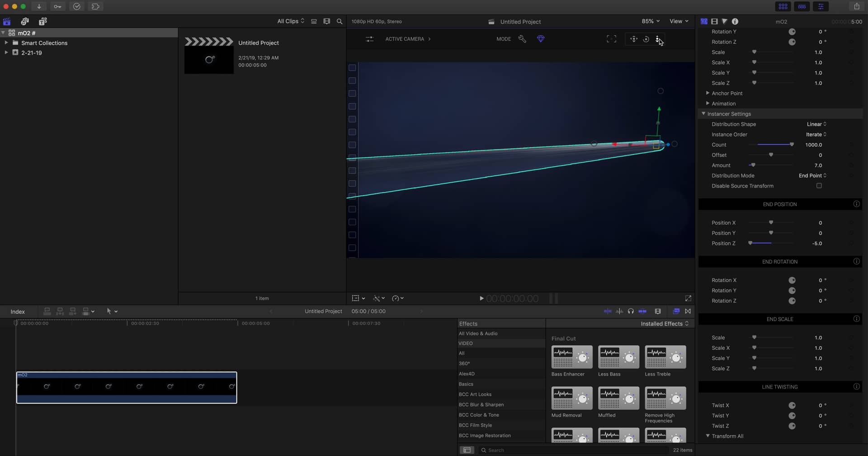Select the 3D rotate tool icon
This screenshot has height=456, width=868.
coord(646,39)
